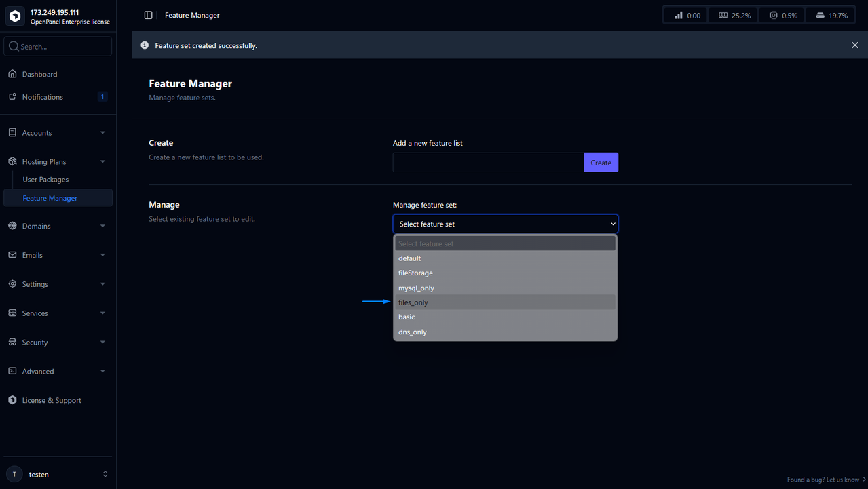This screenshot has height=489, width=868.
Task: Expand the Security menu chevron
Action: pos(102,343)
